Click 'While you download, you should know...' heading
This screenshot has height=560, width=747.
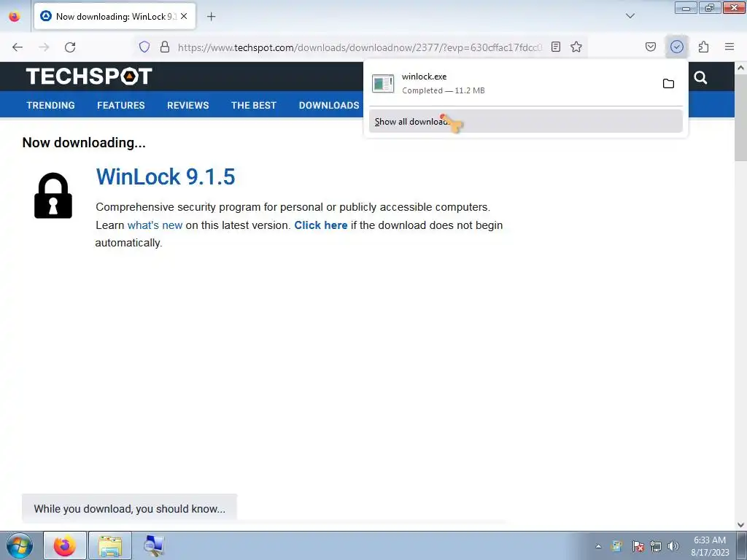click(x=130, y=508)
